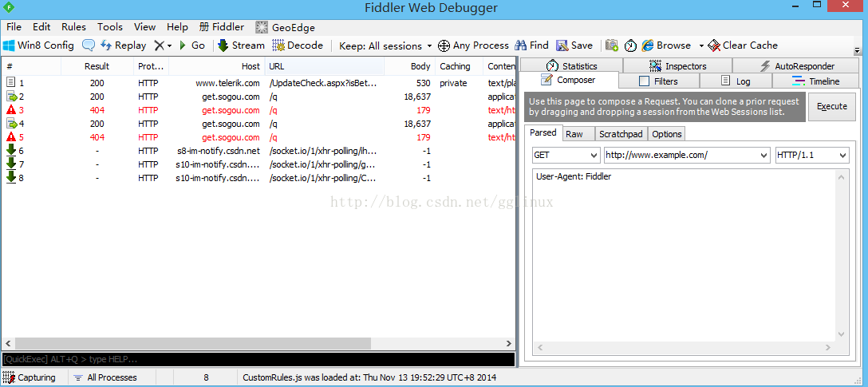Click the toolbar timer stopwatch icon
This screenshot has width=868, height=387.
630,45
